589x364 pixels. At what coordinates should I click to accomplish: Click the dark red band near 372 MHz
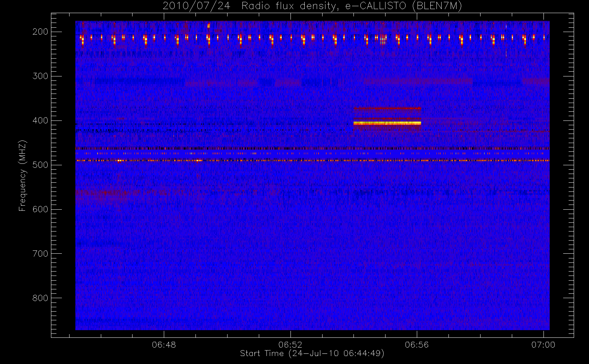pyautogui.click(x=387, y=108)
